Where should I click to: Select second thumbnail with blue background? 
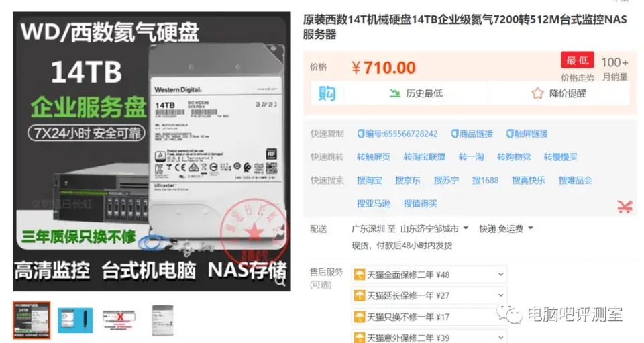coord(75,320)
